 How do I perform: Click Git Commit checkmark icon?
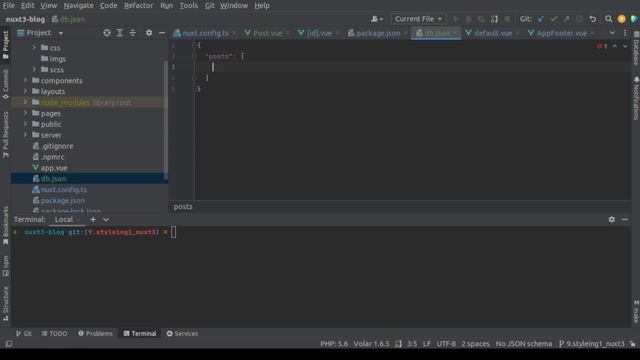pyautogui.click(x=553, y=19)
